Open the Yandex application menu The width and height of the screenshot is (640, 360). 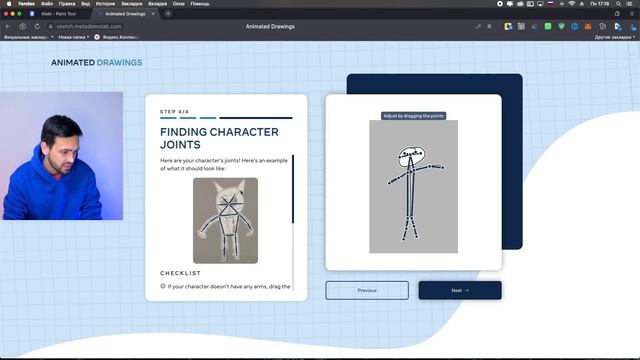(26, 4)
